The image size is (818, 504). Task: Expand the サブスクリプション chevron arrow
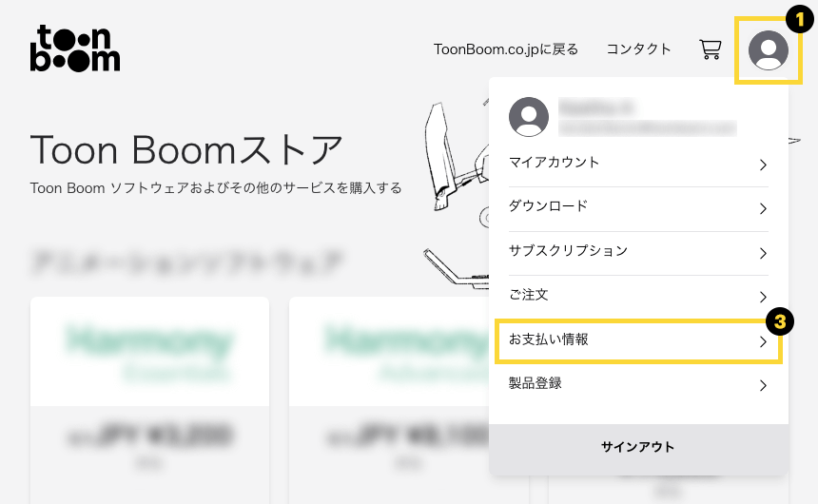(763, 253)
